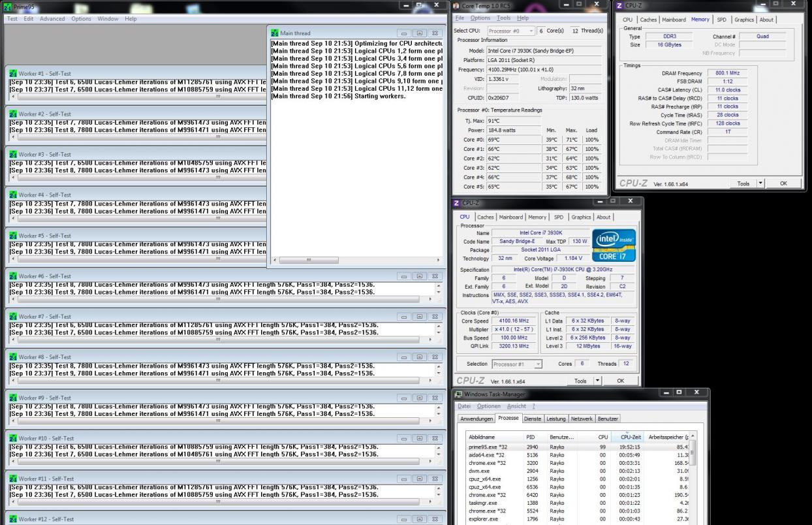The image size is (812, 525).
Task: Sort processes by the Abbildname column
Action: pyautogui.click(x=495, y=437)
